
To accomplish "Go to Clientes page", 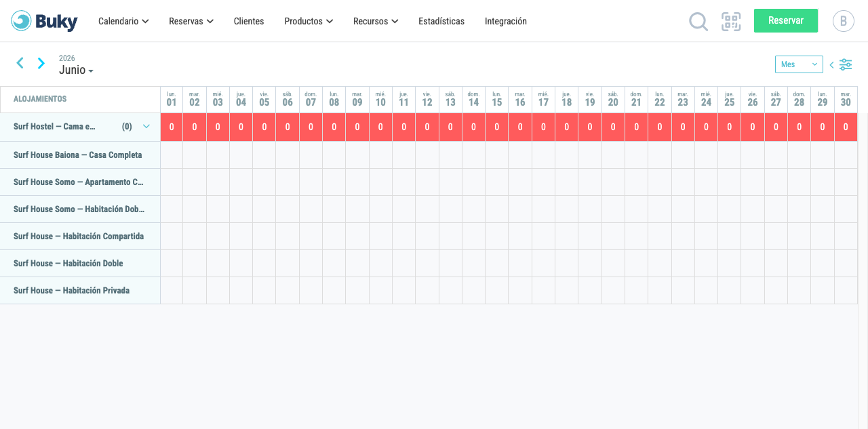I will 249,21.
